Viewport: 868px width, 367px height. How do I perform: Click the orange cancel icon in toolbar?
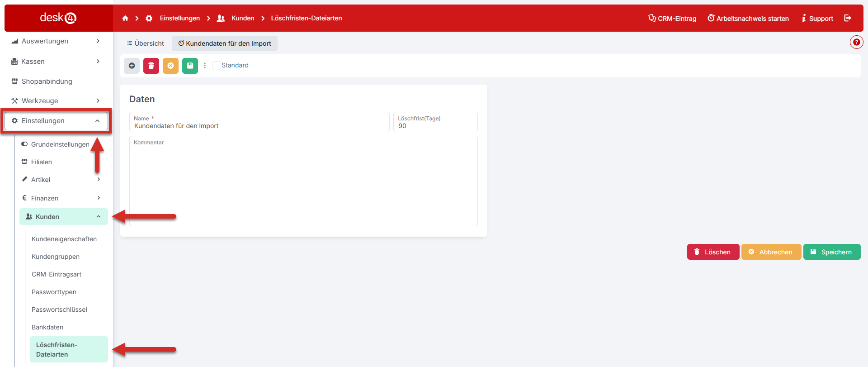pos(170,66)
